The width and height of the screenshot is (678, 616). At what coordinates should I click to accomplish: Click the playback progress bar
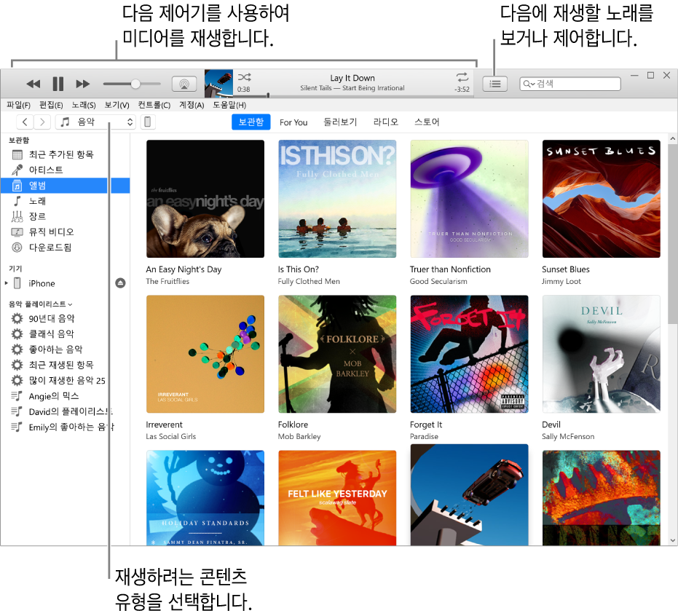pyautogui.click(x=353, y=95)
